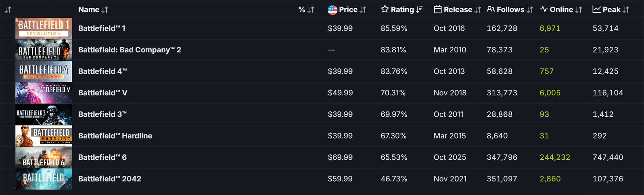Sort the list by Peak players
644x195 pixels.
click(x=626, y=10)
